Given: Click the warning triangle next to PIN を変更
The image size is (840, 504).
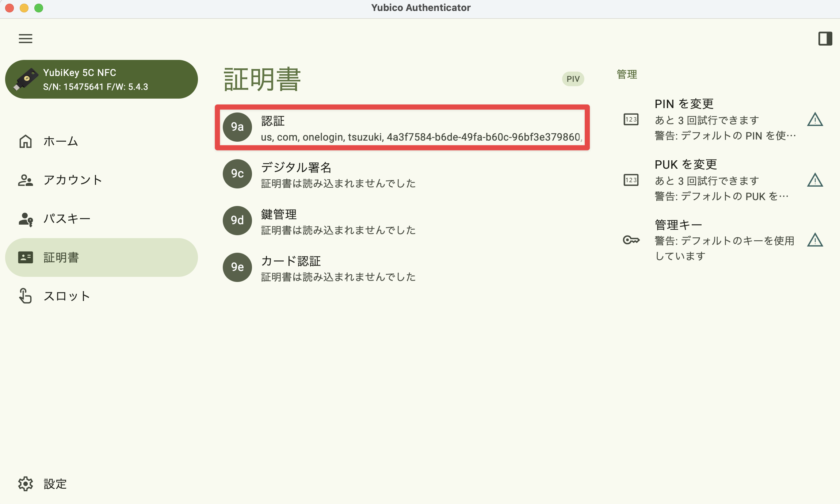Looking at the screenshot, I should point(815,119).
